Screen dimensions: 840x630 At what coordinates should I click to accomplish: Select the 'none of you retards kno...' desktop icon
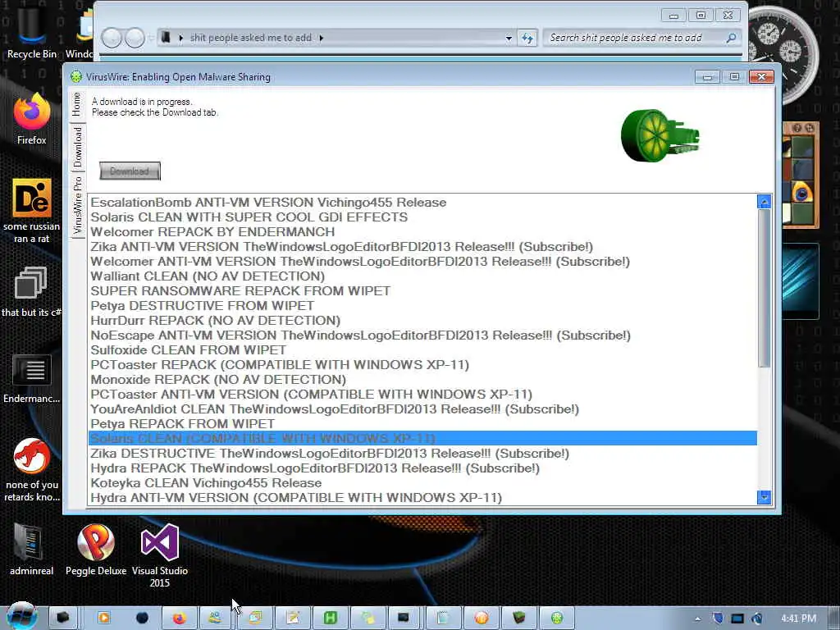tap(32, 470)
